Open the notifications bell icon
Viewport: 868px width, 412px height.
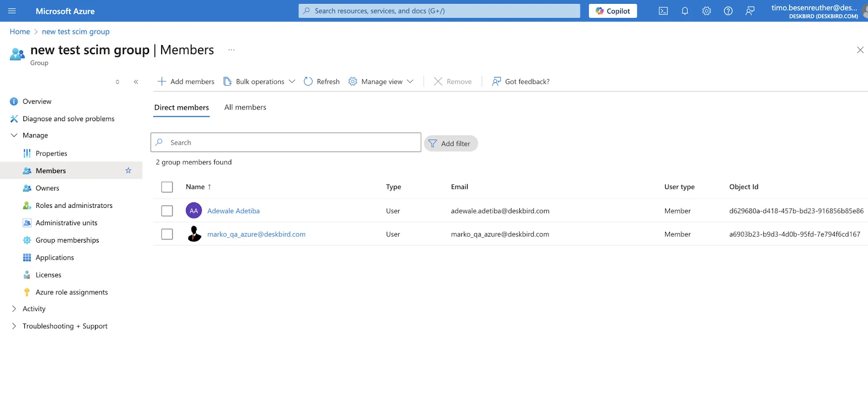click(685, 11)
